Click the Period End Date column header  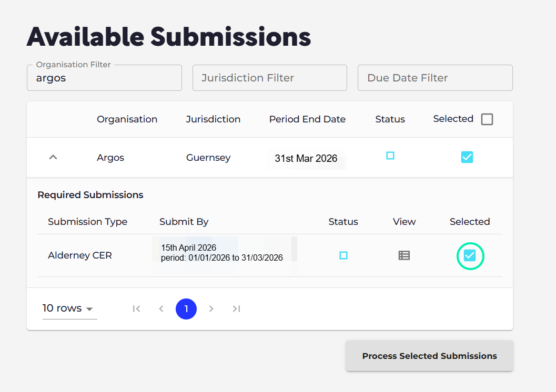[x=307, y=119]
